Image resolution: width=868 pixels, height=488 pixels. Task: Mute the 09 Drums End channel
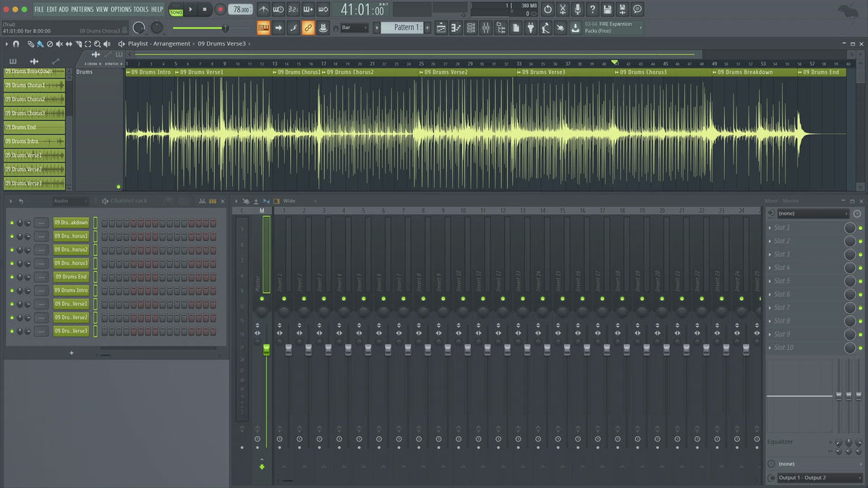[x=12, y=277]
